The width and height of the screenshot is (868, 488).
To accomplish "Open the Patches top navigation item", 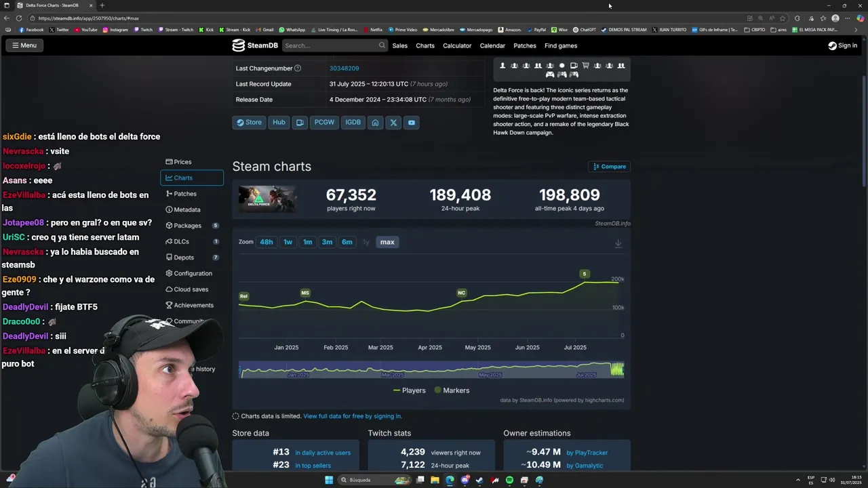I will pos(525,45).
